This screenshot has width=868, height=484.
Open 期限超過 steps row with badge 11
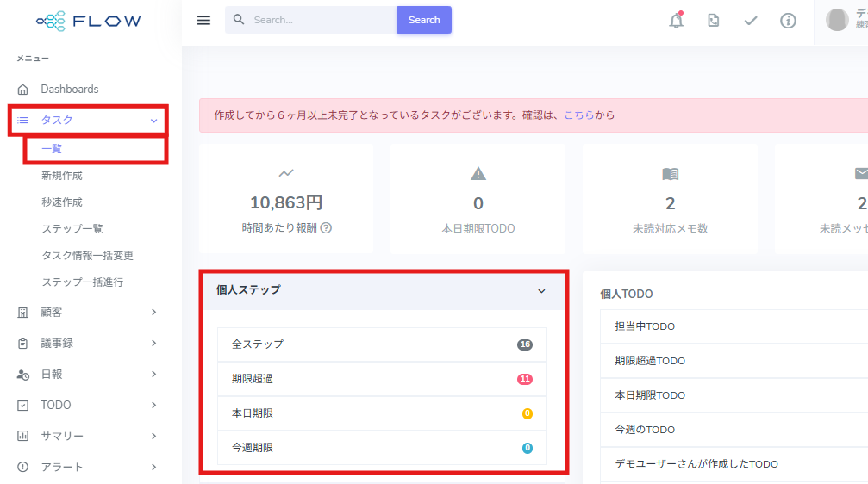pyautogui.click(x=382, y=379)
